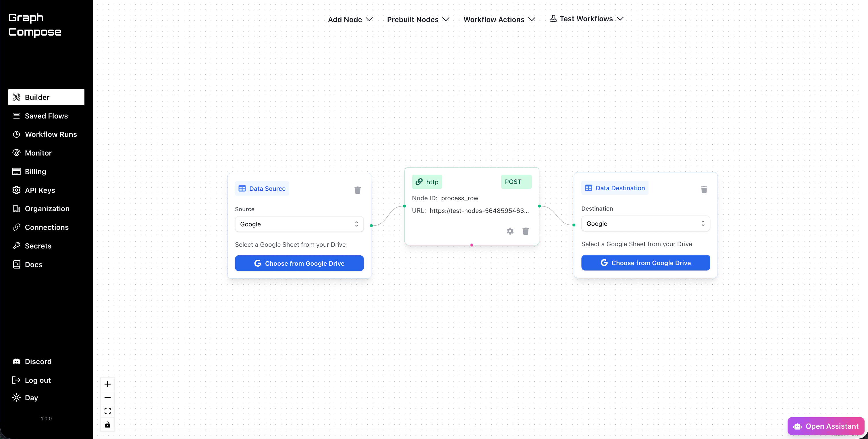Viewport: 868px width, 439px height.
Task: Switch theme using the Day toggle
Action: tap(31, 397)
